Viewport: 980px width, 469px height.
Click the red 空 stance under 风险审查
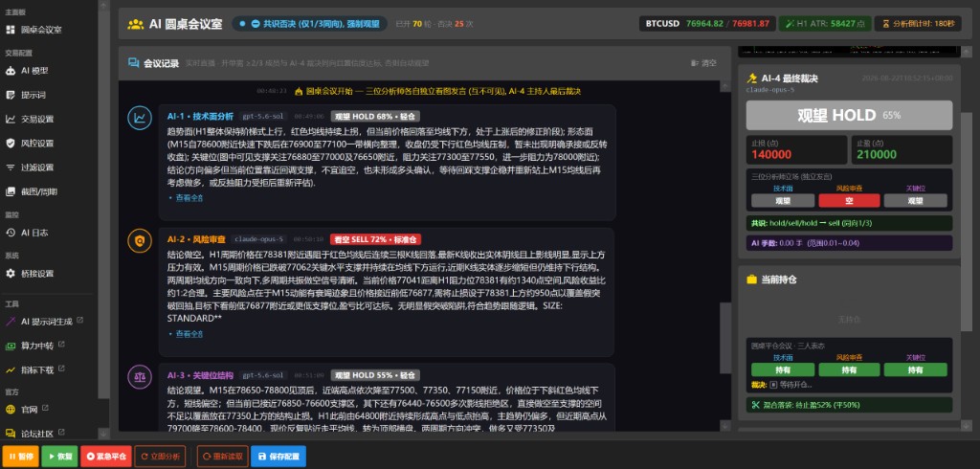849,201
